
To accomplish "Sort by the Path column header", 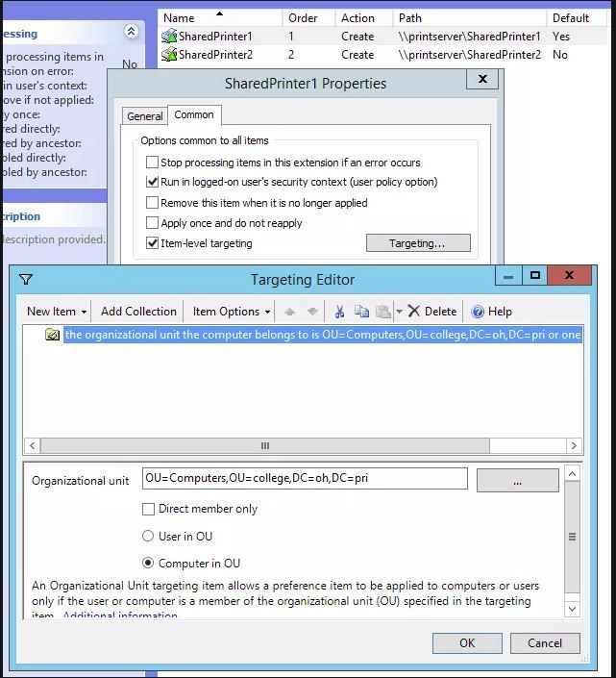I will (x=470, y=18).
